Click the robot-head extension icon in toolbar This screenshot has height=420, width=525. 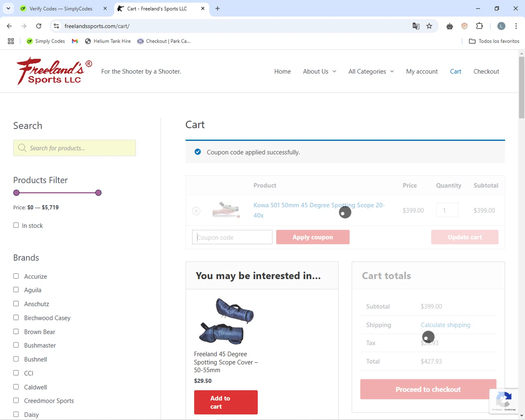450,26
